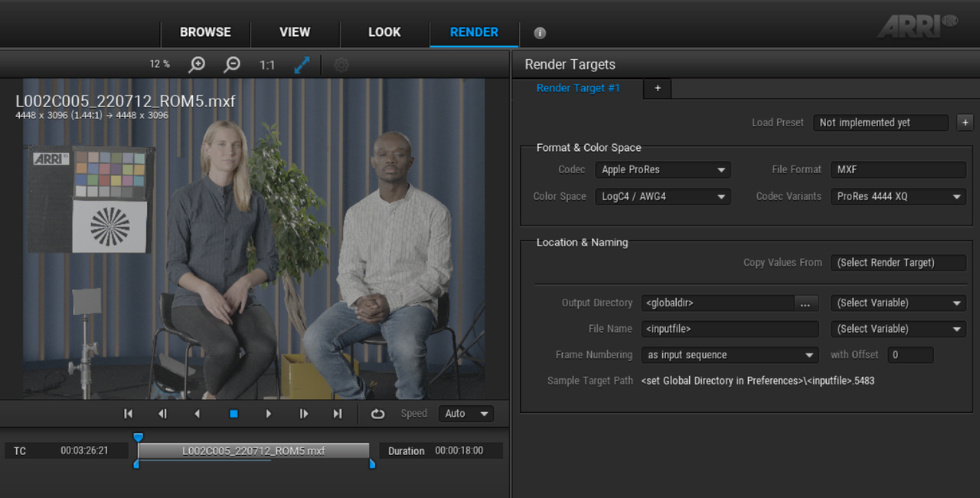This screenshot has width=980, height=498.
Task: Stop playback with the blue square button
Action: (234, 414)
